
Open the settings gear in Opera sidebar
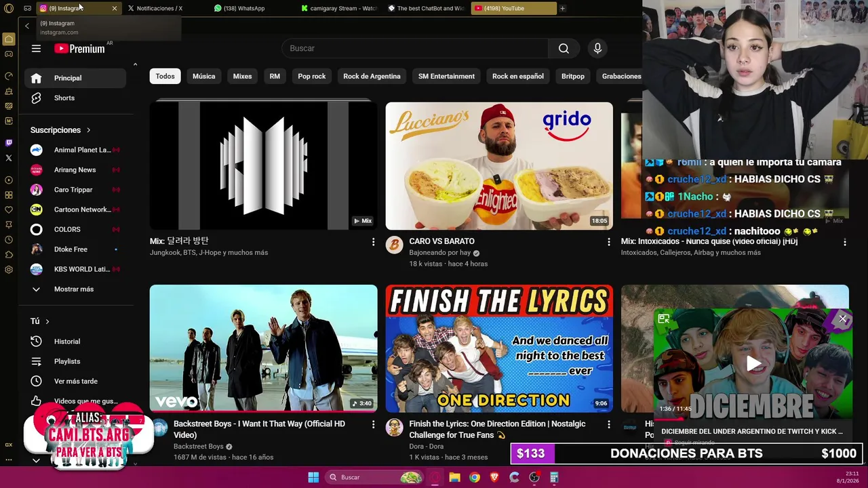9,269
